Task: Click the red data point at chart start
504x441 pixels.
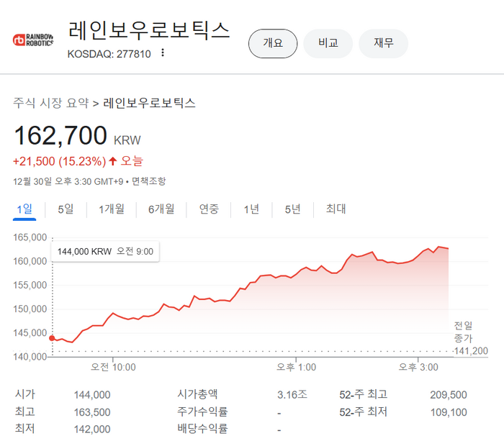Action: (x=52, y=338)
